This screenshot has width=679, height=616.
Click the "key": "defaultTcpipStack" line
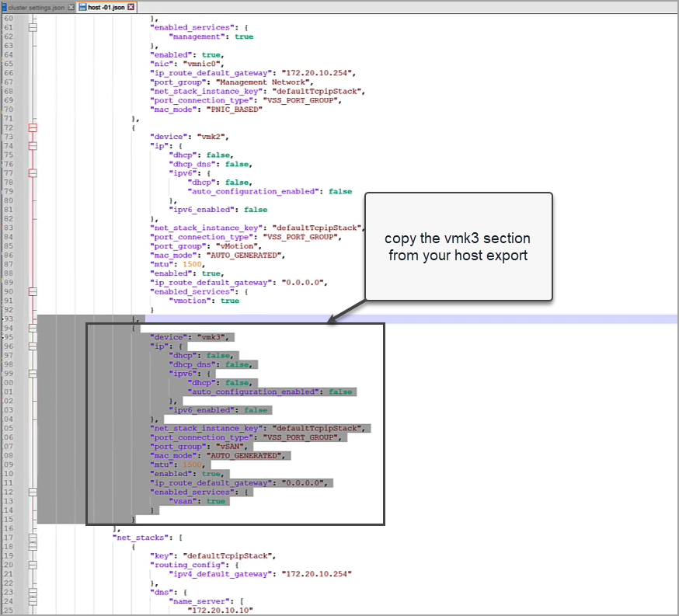click(x=213, y=556)
